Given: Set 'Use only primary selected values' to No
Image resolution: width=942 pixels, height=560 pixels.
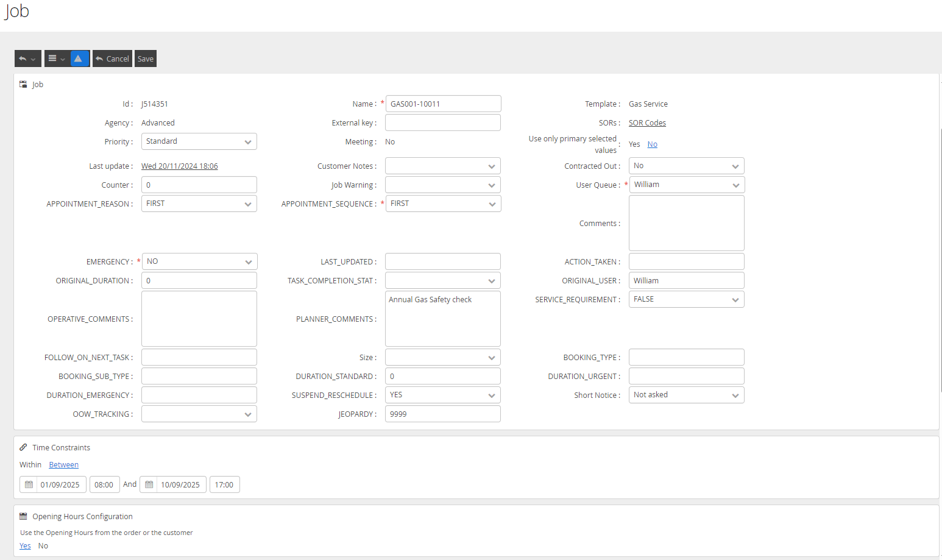Looking at the screenshot, I should (x=652, y=144).
